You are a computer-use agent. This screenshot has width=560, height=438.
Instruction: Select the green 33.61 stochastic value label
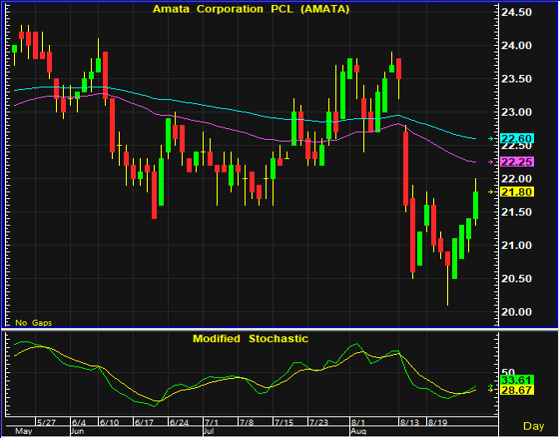pyautogui.click(x=517, y=380)
